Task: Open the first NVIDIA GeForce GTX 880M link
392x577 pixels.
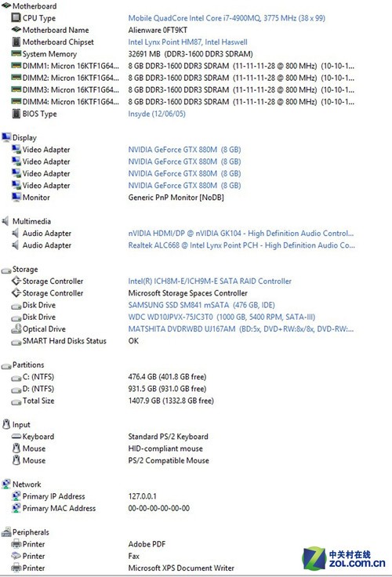Action: [x=184, y=150]
